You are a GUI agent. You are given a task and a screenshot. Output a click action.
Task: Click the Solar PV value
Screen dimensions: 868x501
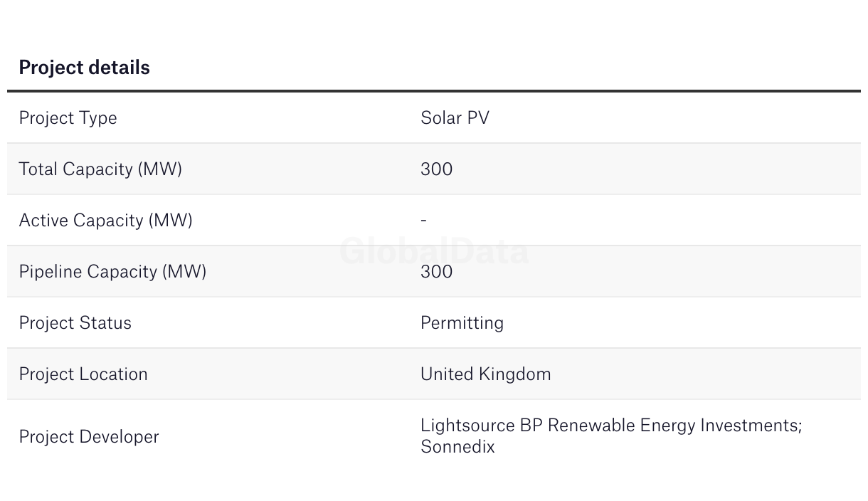455,117
